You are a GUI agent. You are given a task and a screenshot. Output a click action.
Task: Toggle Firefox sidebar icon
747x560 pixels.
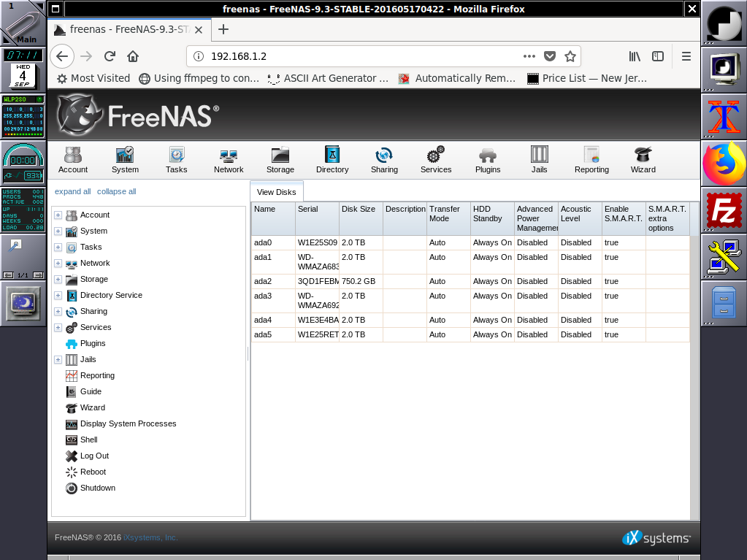(658, 56)
